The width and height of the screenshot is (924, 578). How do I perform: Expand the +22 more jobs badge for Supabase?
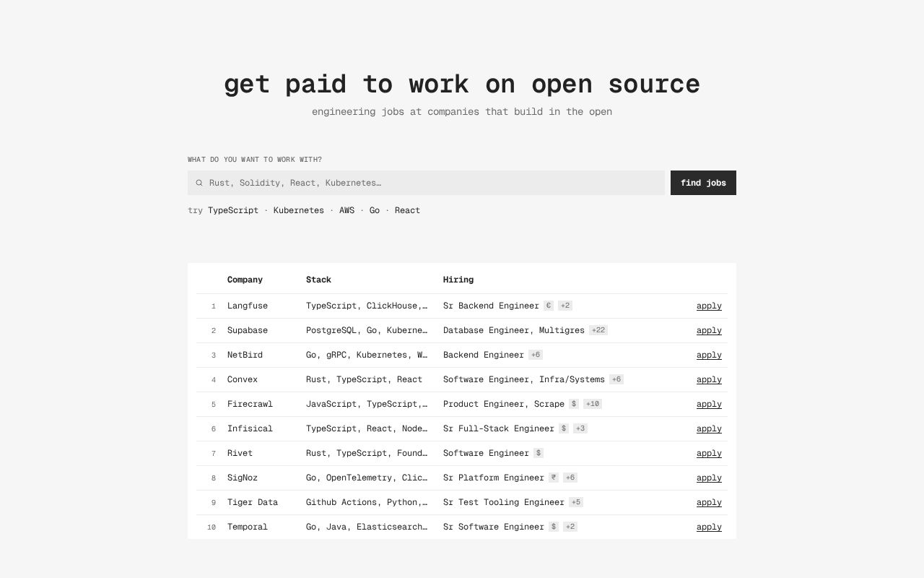pyautogui.click(x=598, y=330)
